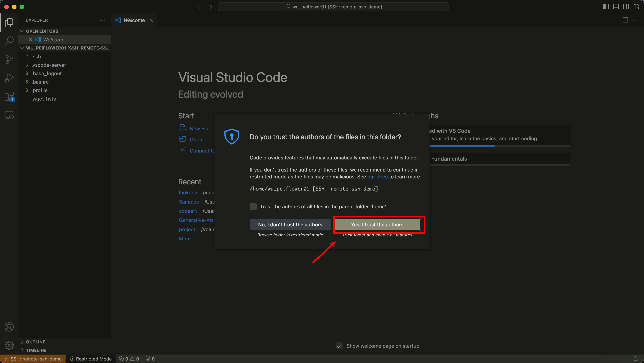This screenshot has height=363, width=644.
Task: Click Yes, I trust the authors
Action: (x=377, y=224)
